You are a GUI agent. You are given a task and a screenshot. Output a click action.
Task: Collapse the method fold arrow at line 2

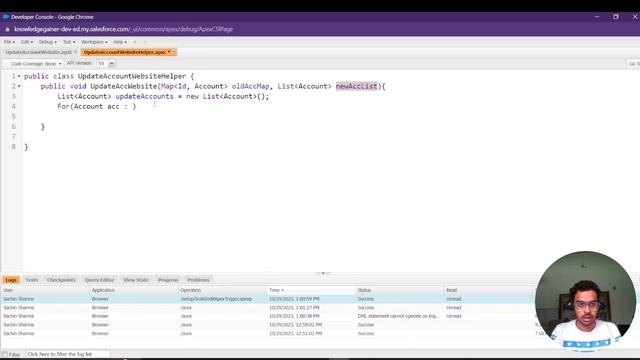pos(19,86)
